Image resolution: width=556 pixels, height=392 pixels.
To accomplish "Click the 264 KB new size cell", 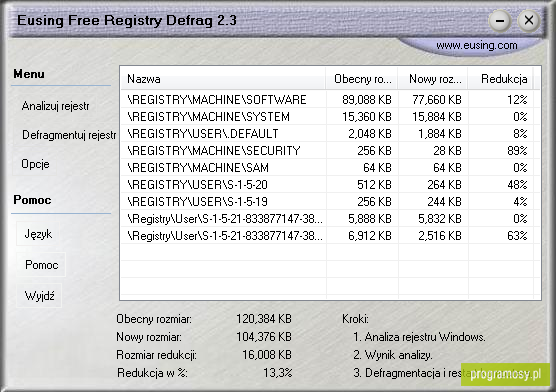I will 444,184.
